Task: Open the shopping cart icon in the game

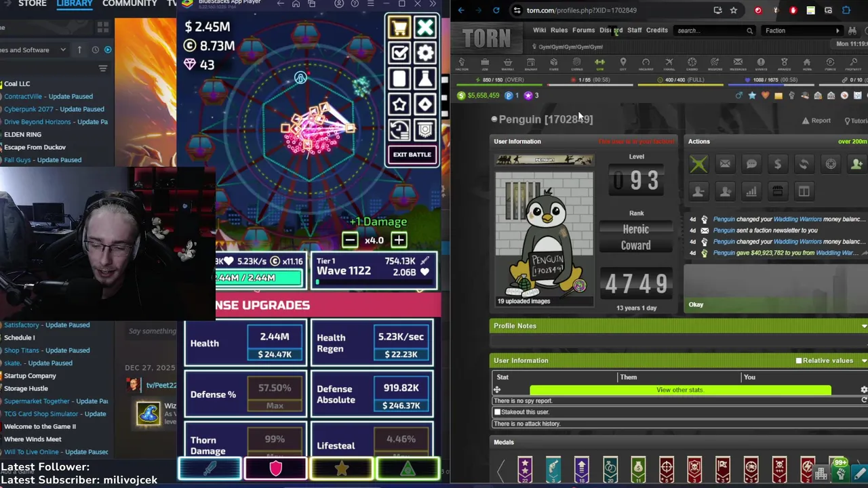Action: coord(399,28)
